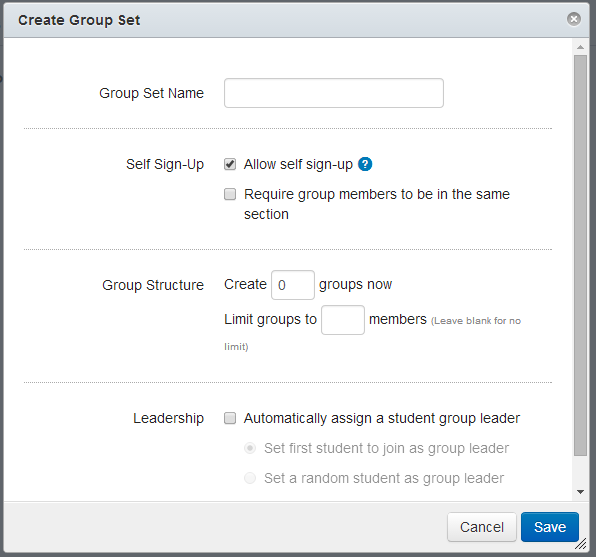The width and height of the screenshot is (596, 557).
Task: Focus the Group Set Name text field
Action: (x=334, y=93)
